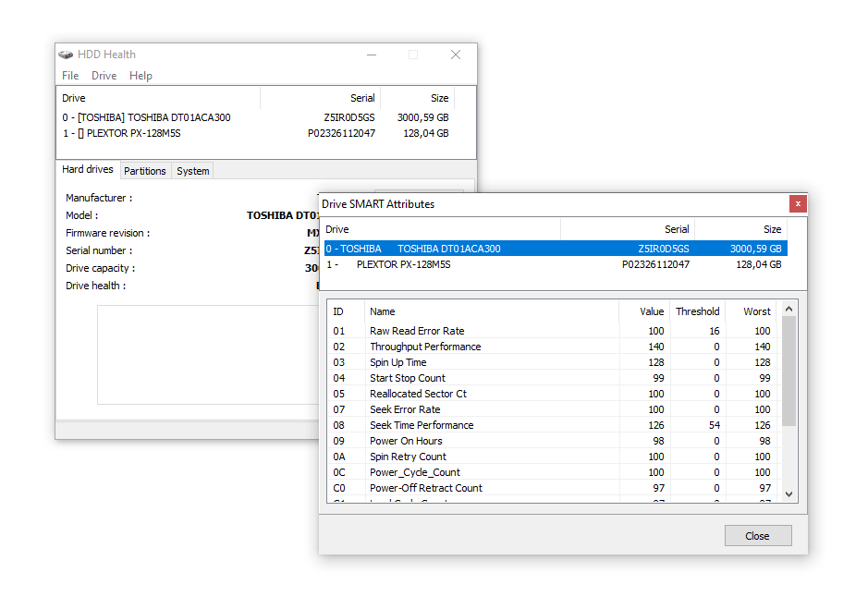Click the Firmware revision label
868x609 pixels.
coord(108,233)
